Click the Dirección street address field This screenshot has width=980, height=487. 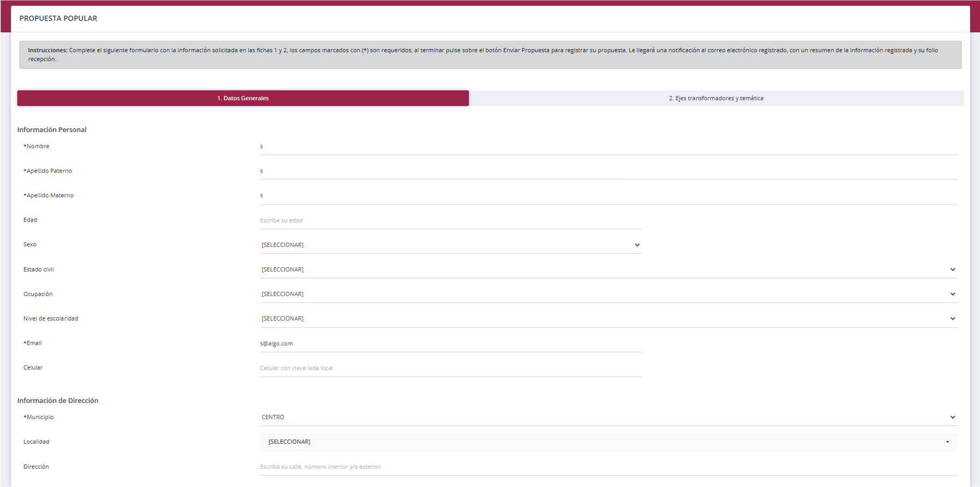pos(608,467)
